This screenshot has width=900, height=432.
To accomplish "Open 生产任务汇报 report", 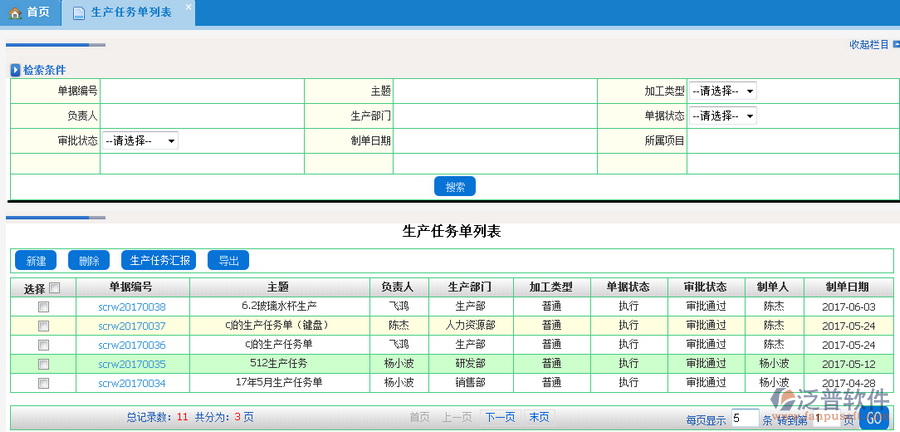I will [x=160, y=261].
